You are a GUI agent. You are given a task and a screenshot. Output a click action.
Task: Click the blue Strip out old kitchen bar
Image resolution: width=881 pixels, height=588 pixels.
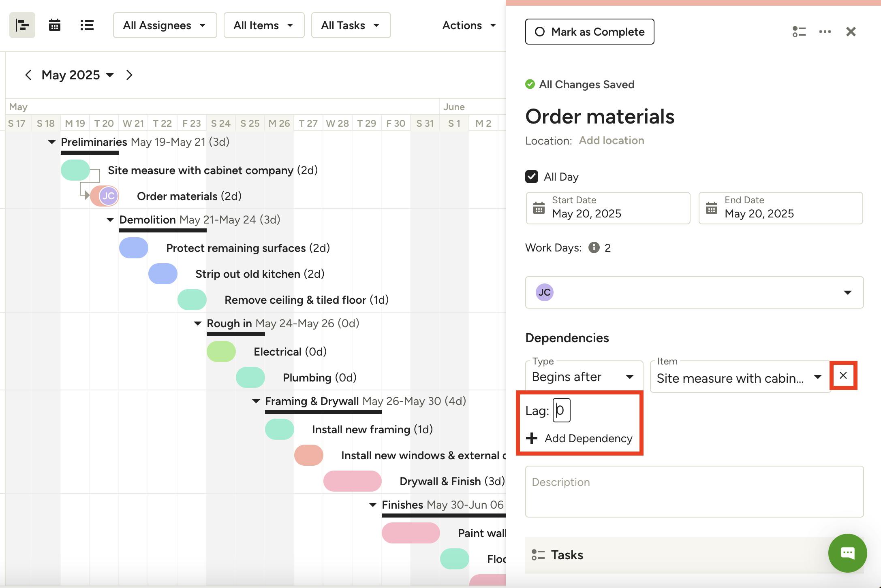(x=163, y=274)
